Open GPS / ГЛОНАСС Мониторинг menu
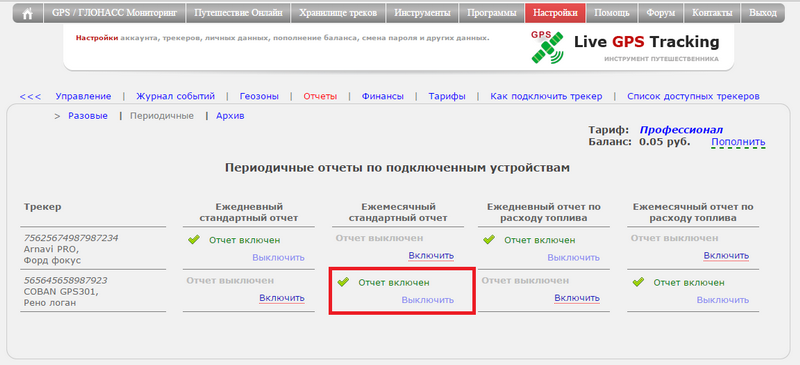The width and height of the screenshot is (800, 365). tap(115, 13)
